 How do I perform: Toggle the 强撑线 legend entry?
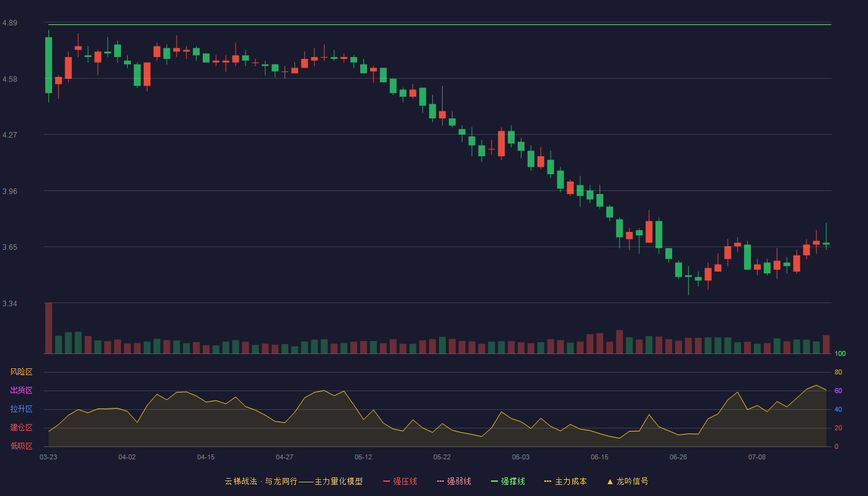click(x=508, y=481)
